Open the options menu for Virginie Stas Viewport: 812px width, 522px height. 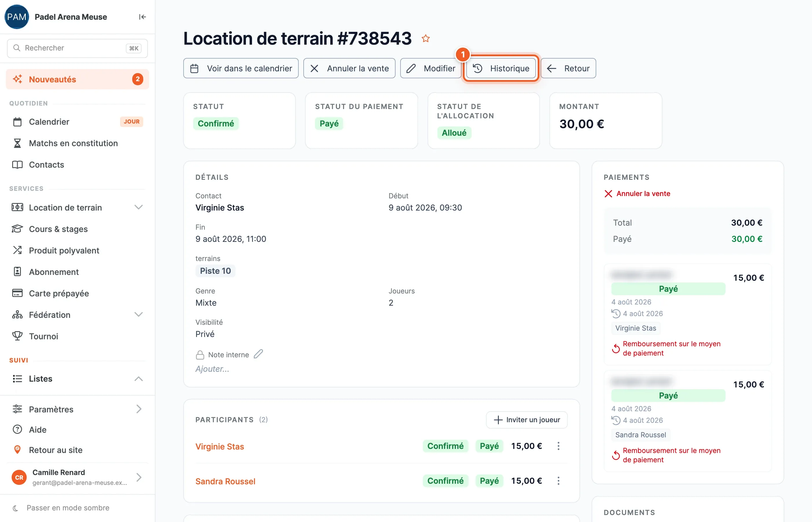(x=558, y=446)
